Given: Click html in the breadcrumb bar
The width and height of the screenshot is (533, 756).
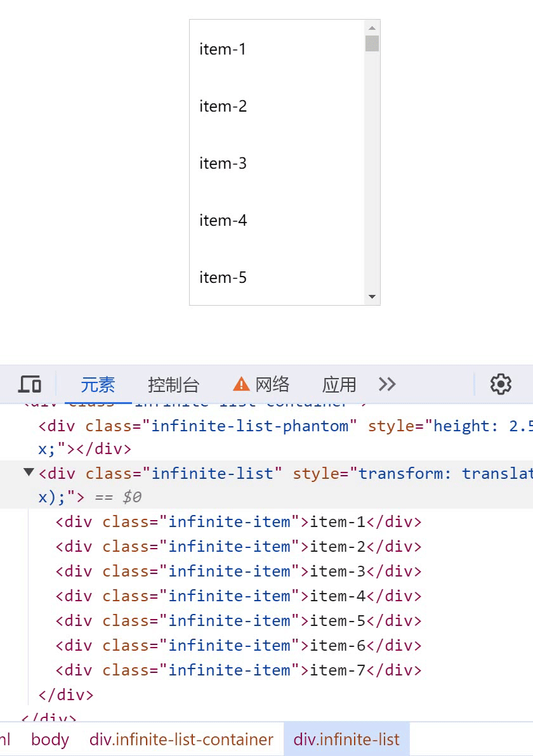Looking at the screenshot, I should [x=5, y=739].
